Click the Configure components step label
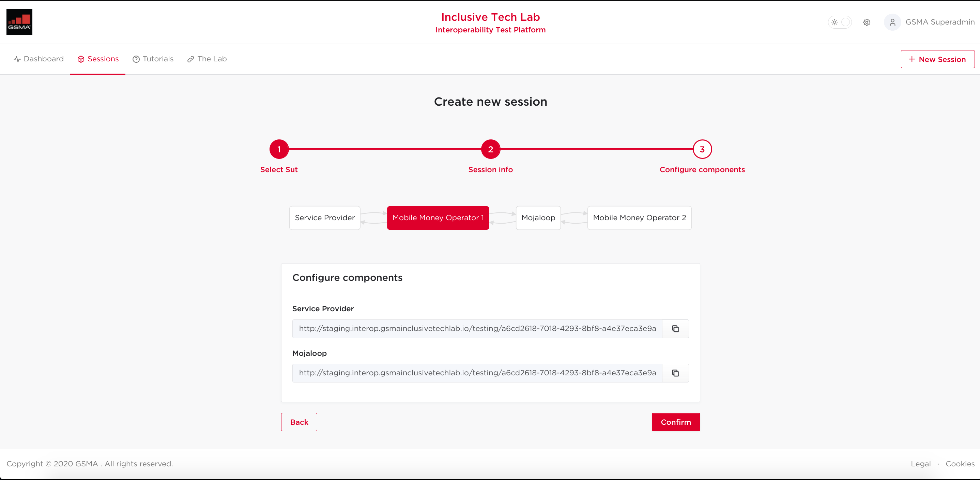The width and height of the screenshot is (980, 480). (x=702, y=169)
